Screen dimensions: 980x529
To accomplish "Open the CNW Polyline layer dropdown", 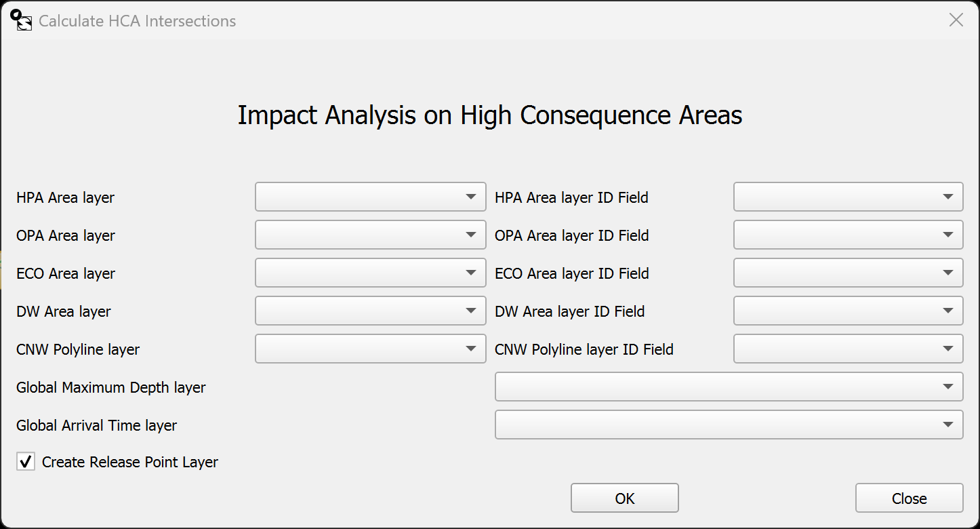I will tap(370, 349).
